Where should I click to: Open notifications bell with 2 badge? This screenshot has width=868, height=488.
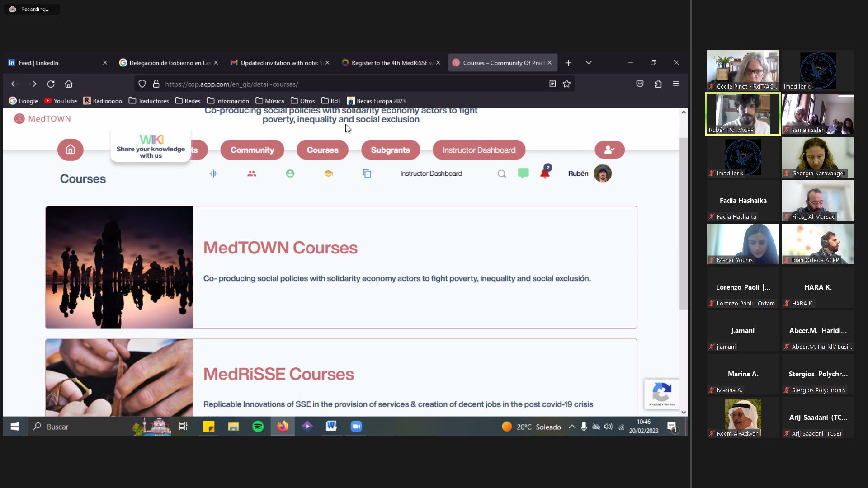click(x=545, y=173)
